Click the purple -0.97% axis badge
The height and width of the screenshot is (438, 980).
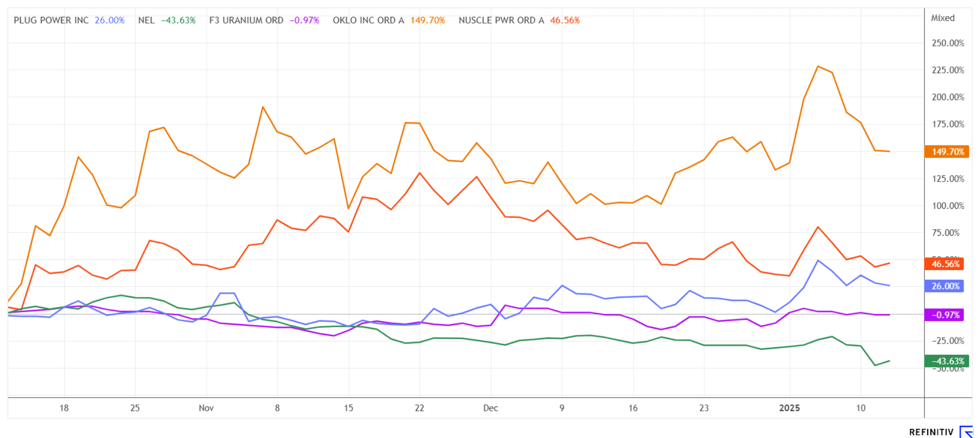pyautogui.click(x=945, y=315)
